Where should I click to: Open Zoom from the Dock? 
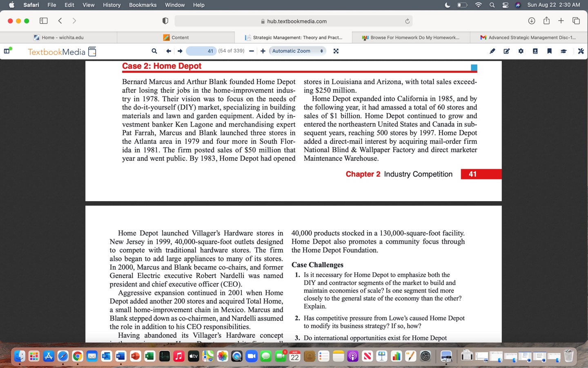(252, 356)
